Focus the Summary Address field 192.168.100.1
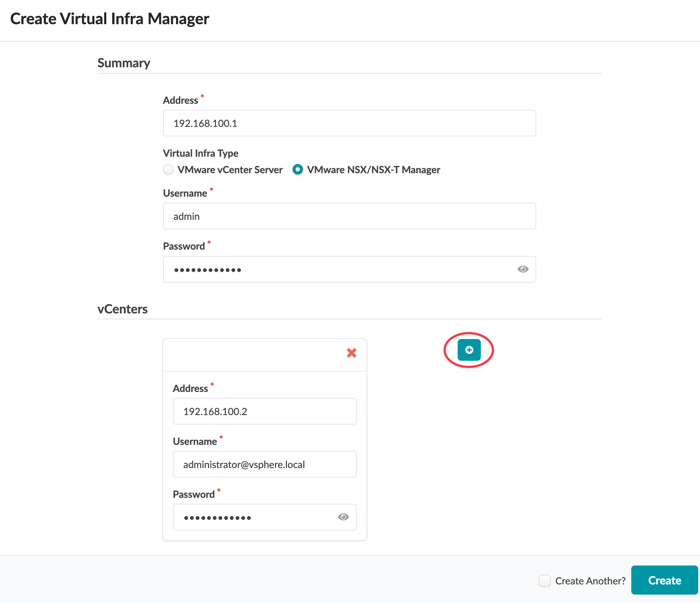Viewport: 700px width, 603px height. click(349, 123)
